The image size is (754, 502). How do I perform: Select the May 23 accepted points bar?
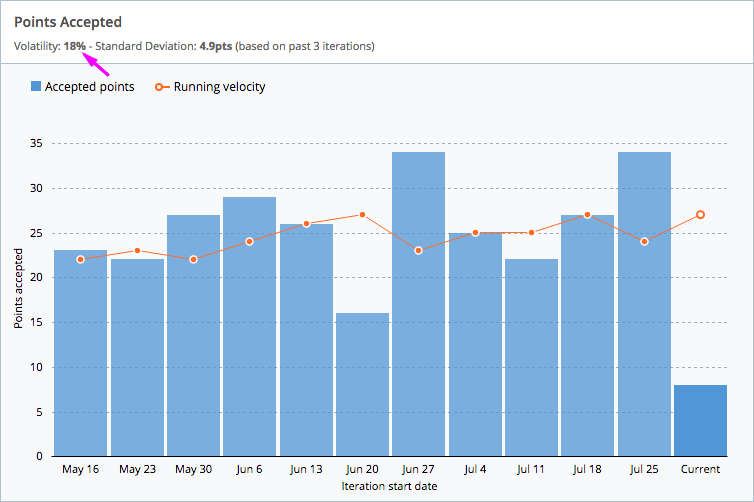(x=138, y=358)
